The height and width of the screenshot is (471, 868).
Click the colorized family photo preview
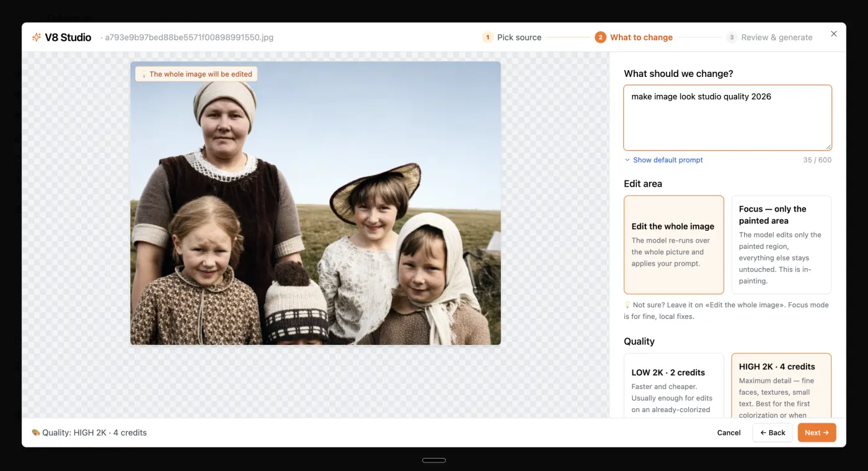(x=316, y=203)
